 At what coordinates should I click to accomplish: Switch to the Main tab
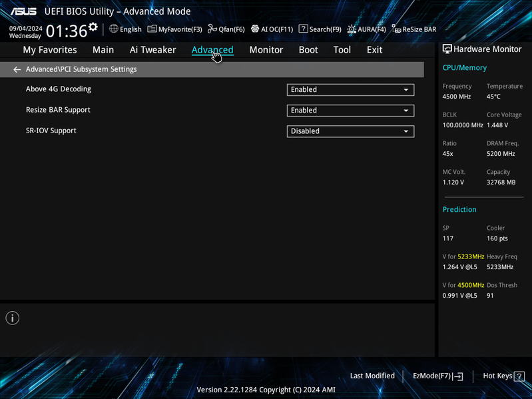pos(103,50)
